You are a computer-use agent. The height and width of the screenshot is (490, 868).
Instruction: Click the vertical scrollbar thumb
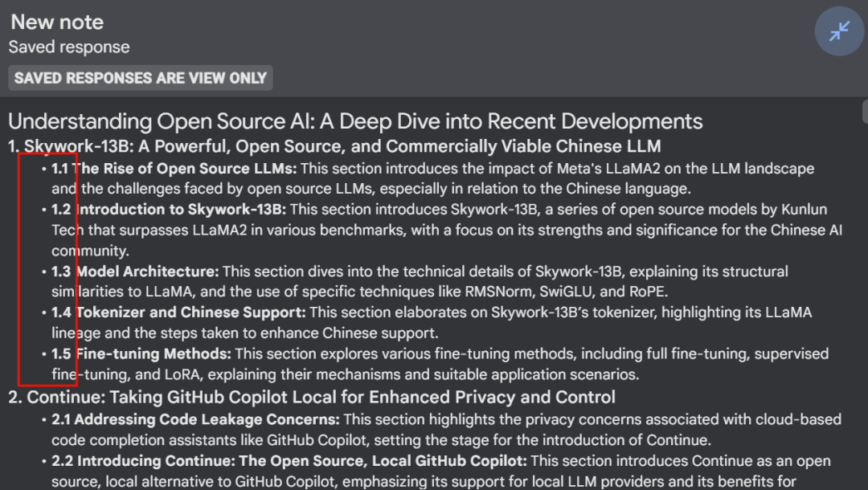pyautogui.click(x=865, y=112)
